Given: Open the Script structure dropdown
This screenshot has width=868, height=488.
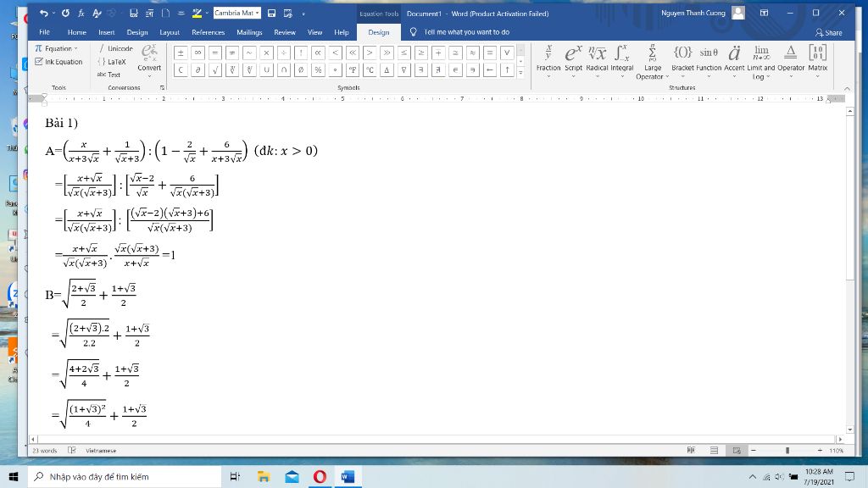Looking at the screenshot, I should click(573, 61).
